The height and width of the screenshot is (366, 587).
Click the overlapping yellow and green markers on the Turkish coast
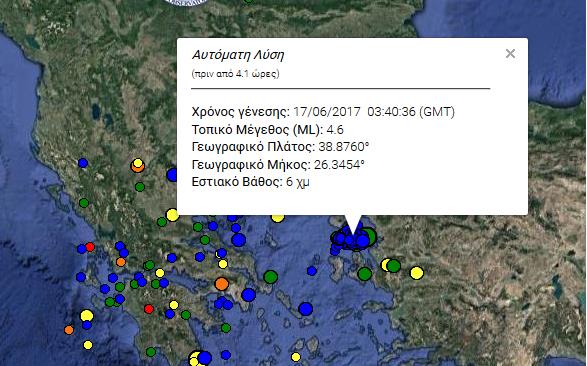(391, 265)
